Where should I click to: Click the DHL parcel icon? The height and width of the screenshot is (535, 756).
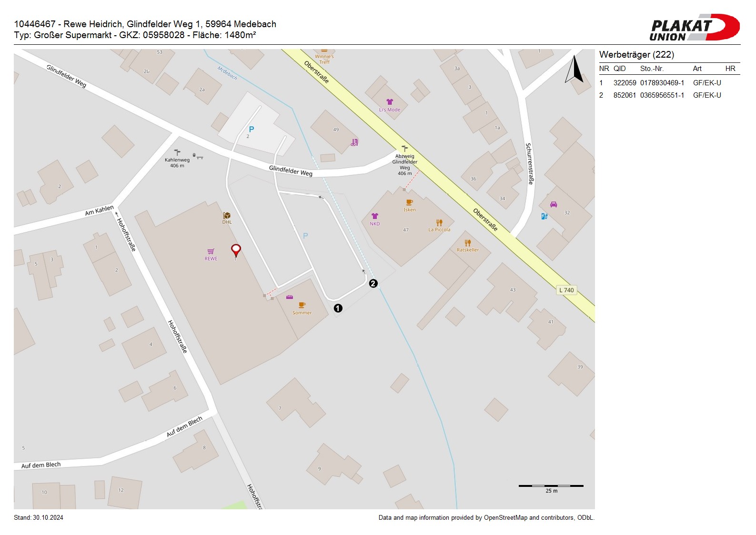click(x=227, y=216)
